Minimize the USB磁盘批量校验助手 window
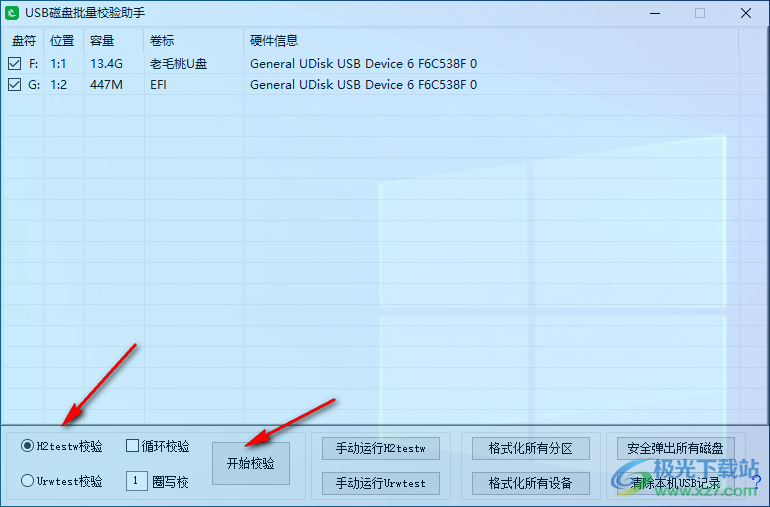770x507 pixels. (x=655, y=13)
